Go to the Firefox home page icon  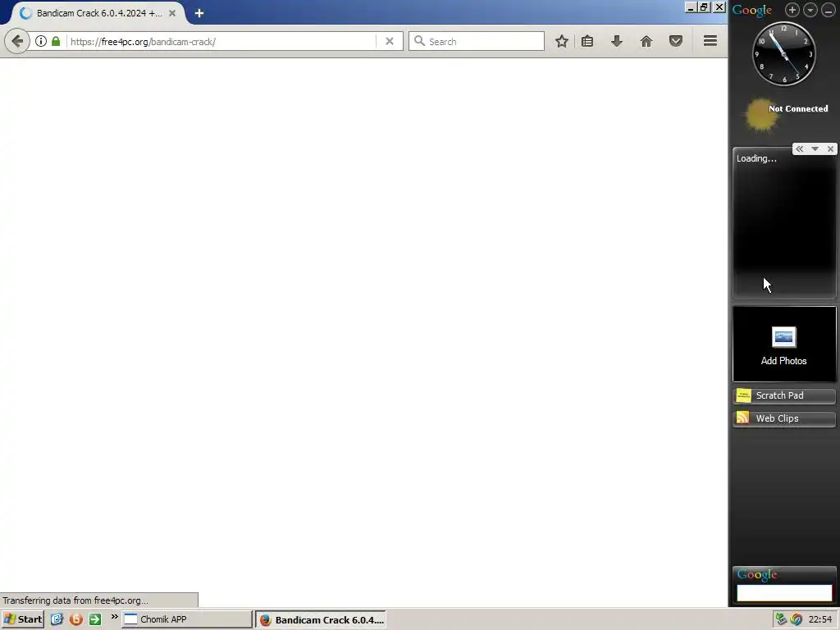pos(646,41)
